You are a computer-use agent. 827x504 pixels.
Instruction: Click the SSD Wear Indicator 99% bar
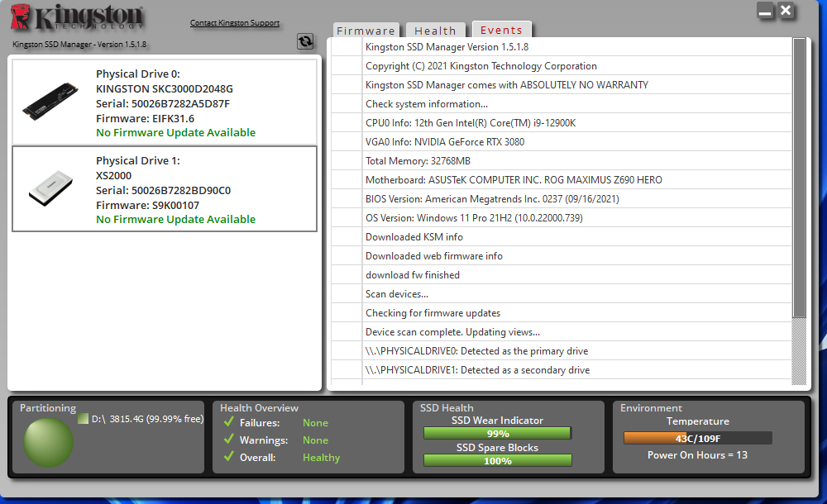(x=497, y=433)
